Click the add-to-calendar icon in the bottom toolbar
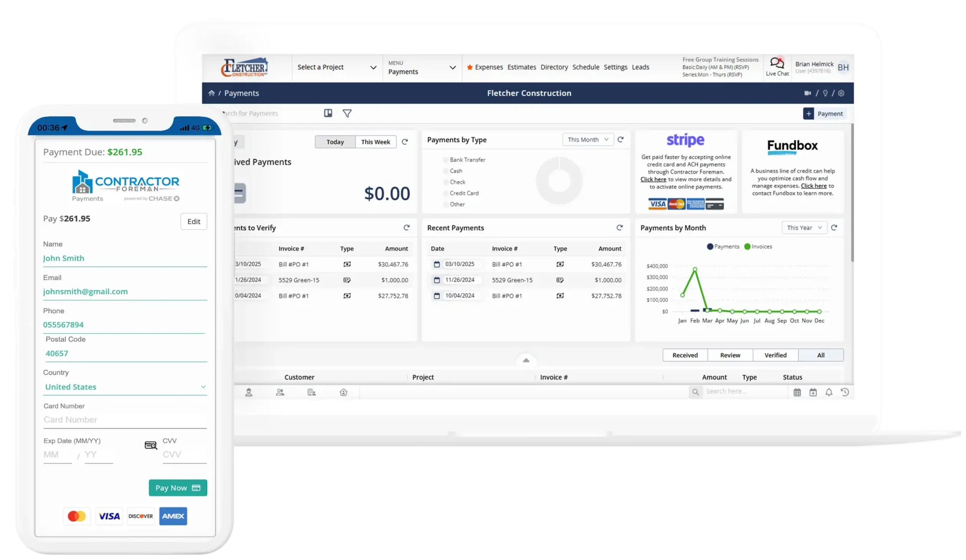Image resolution: width=966 pixels, height=560 pixels. (x=813, y=393)
